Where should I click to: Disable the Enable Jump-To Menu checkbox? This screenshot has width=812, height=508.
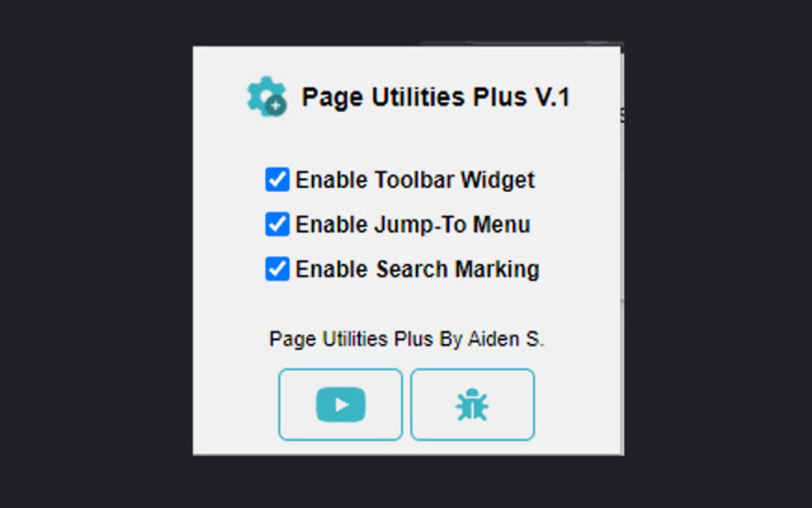(x=277, y=225)
